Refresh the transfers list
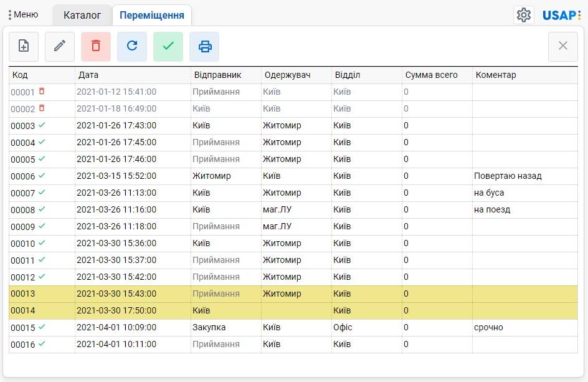 tap(132, 47)
